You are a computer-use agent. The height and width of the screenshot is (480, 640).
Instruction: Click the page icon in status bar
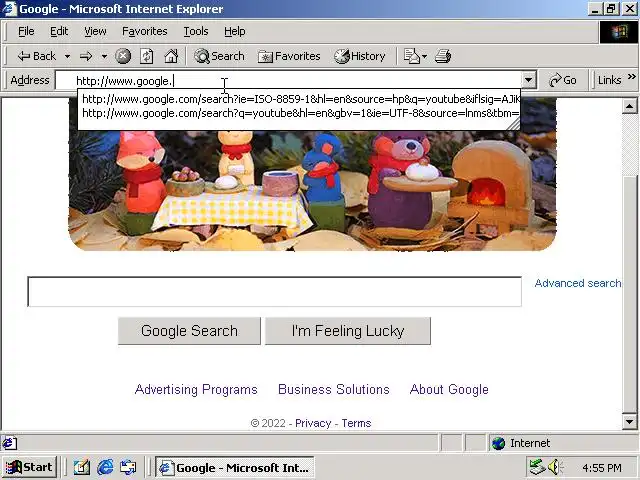[x=9, y=443]
